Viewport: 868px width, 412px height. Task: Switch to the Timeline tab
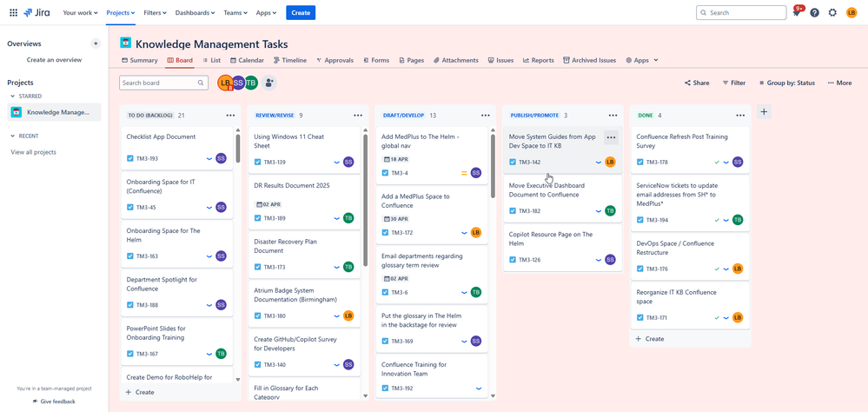[289, 60]
